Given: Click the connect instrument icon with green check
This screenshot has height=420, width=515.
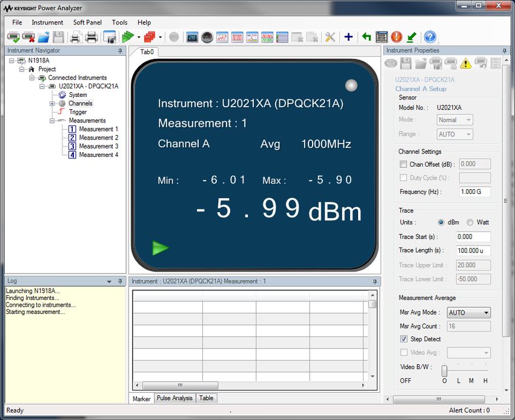Looking at the screenshot, I should [x=13, y=37].
